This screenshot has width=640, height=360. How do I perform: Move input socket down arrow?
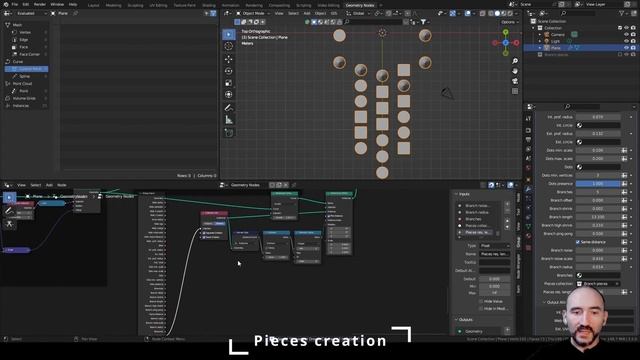pos(507,227)
